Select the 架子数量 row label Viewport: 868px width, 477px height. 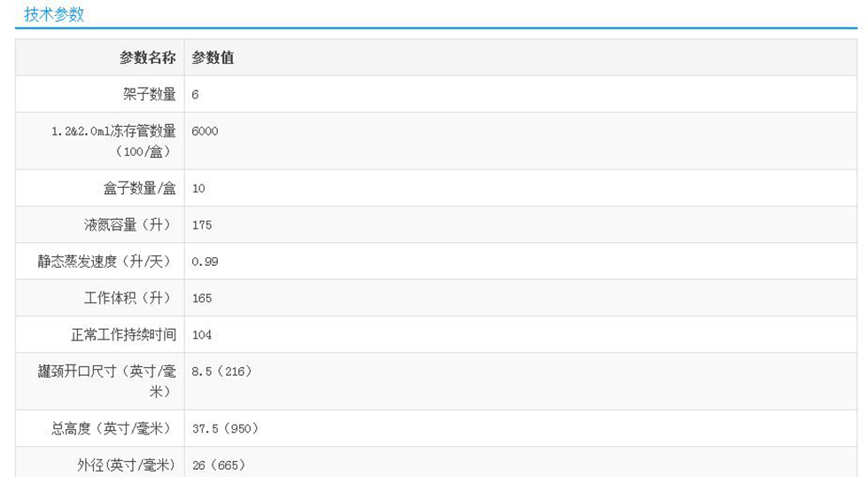pos(149,94)
